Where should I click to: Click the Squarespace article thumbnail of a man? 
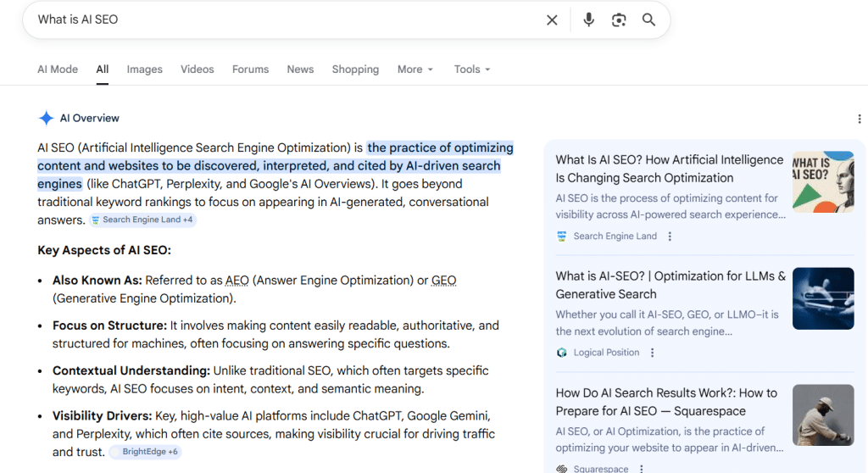tap(823, 415)
